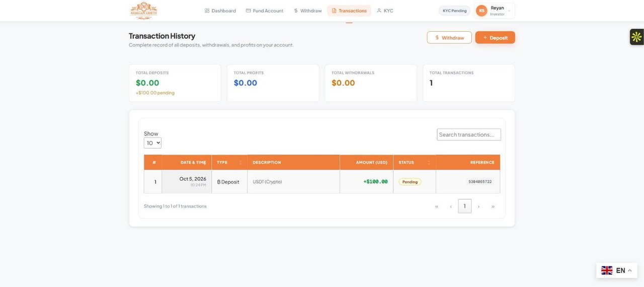Click the RS user avatar
Image resolution: width=644 pixels, height=287 pixels.
pos(481,11)
